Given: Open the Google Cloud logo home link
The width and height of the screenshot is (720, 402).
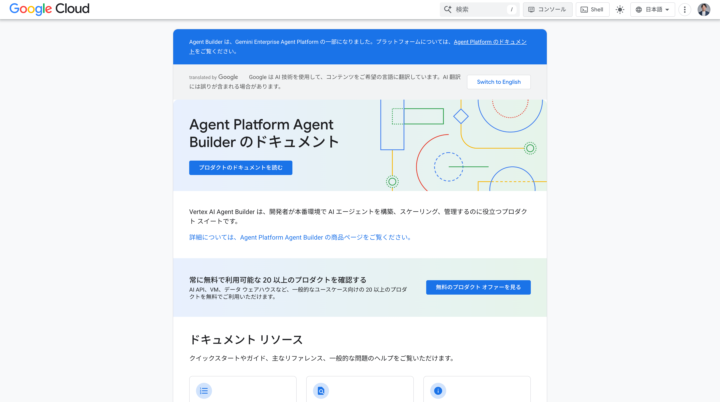Looking at the screenshot, I should click(x=50, y=9).
